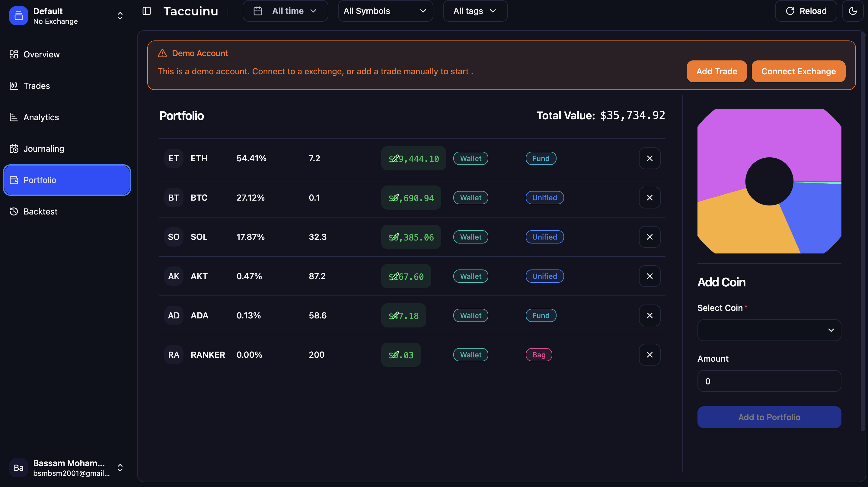Remove the ETH row with X

649,158
